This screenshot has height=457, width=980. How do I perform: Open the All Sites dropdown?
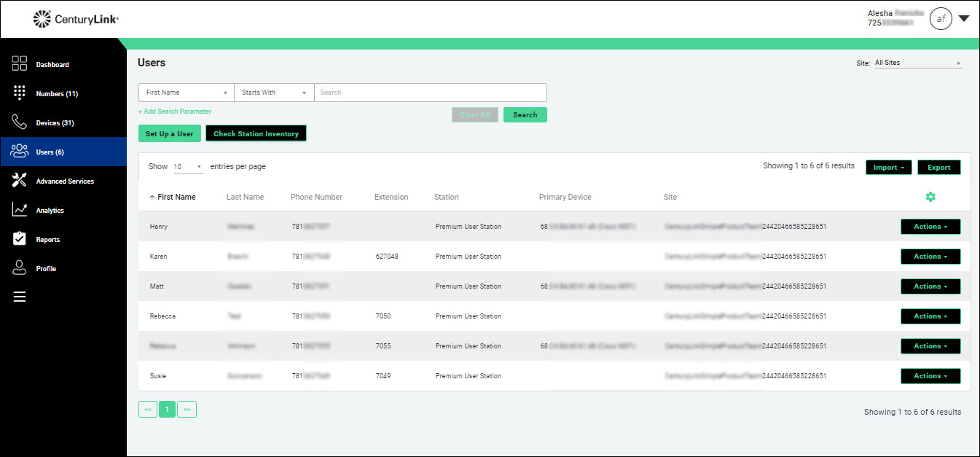(917, 63)
